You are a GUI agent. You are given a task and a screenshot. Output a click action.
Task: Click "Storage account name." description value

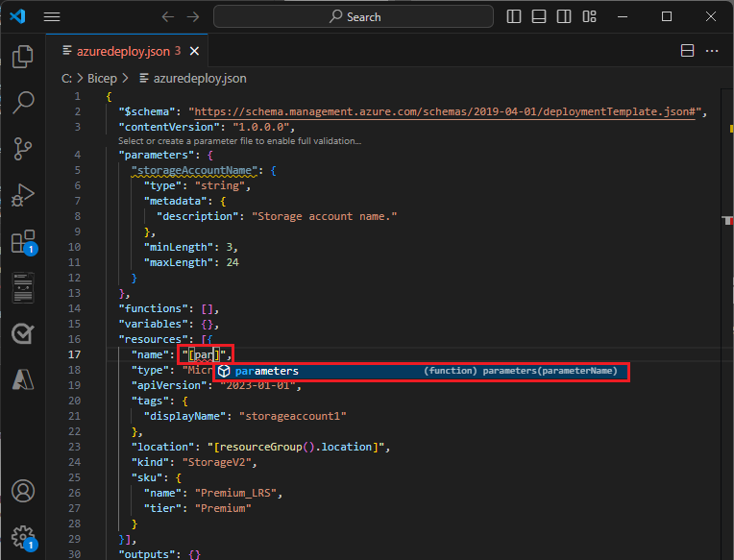click(325, 217)
